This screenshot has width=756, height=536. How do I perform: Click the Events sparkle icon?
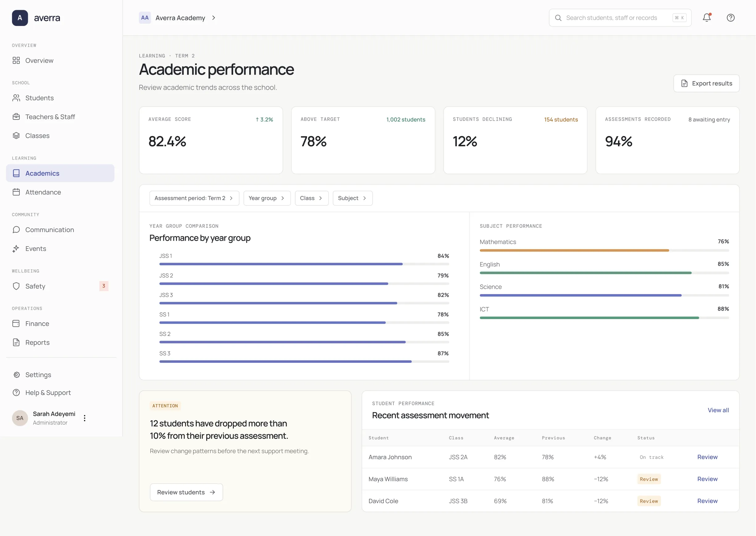coord(16,248)
